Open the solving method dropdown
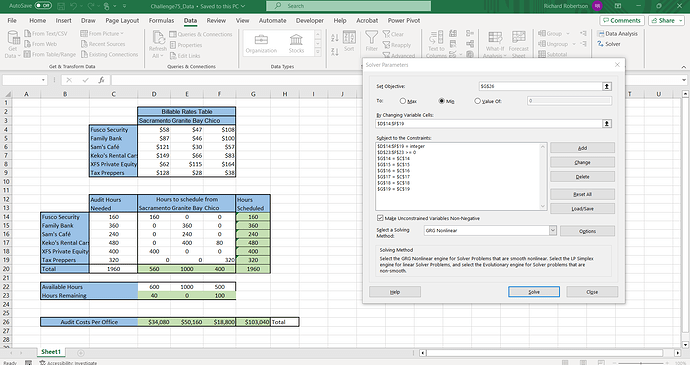690x365 pixels. (553, 230)
